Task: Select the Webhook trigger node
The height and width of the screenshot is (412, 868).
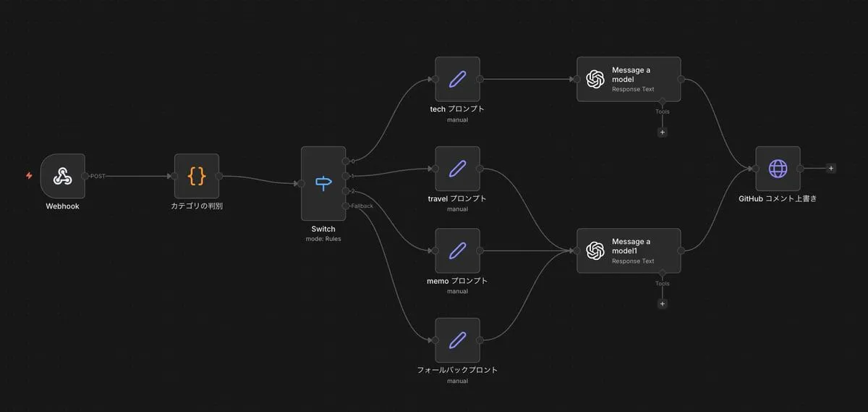Action: [x=63, y=176]
